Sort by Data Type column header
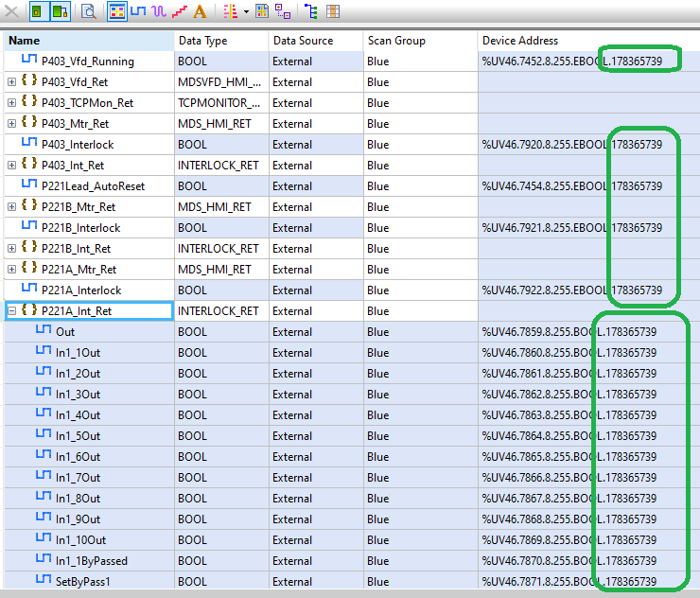 click(221, 41)
